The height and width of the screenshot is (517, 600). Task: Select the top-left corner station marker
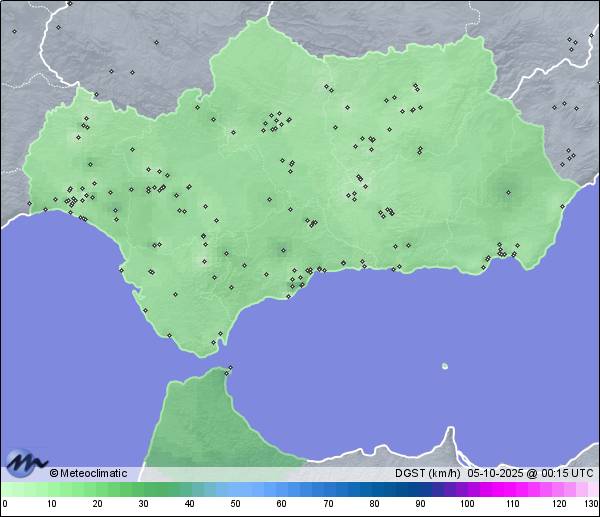[x=15, y=31]
